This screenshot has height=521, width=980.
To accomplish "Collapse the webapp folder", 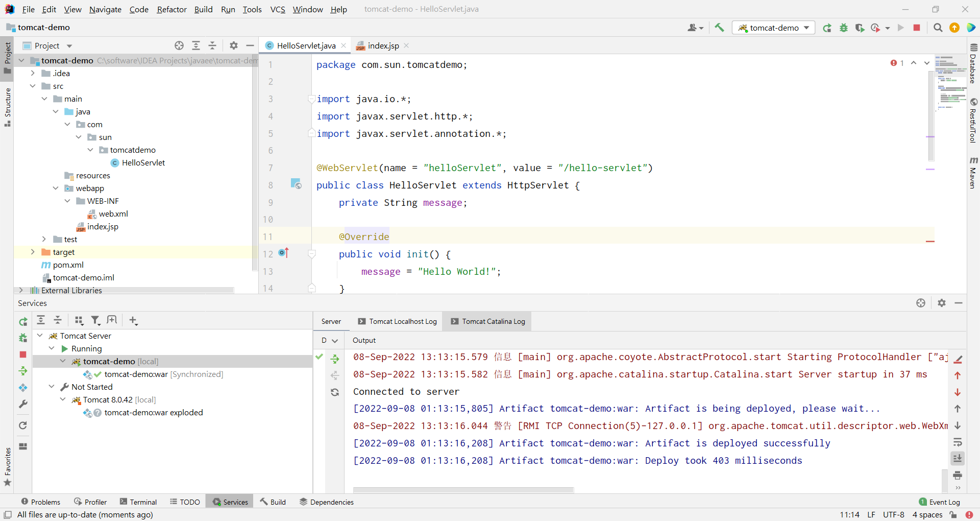I will [x=56, y=188].
